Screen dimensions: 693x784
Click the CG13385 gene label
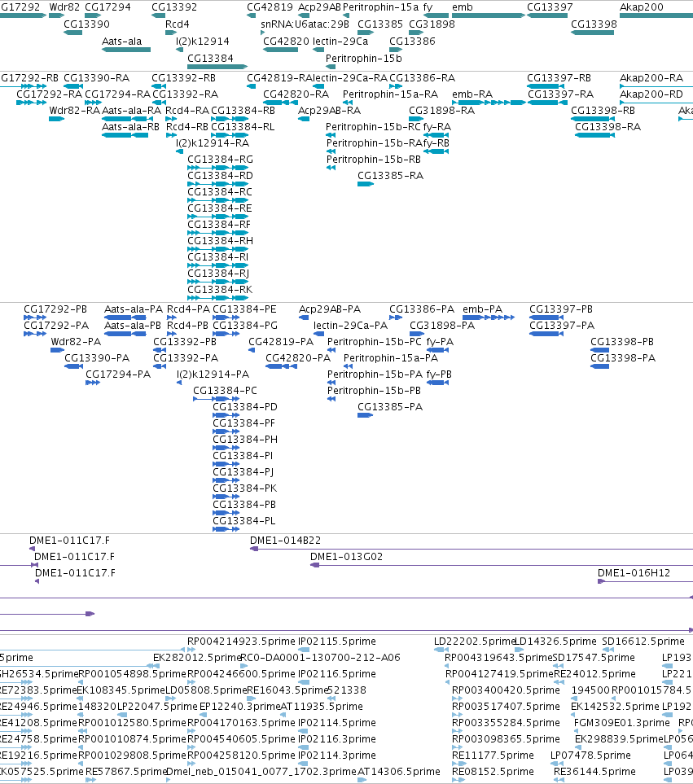380,24
